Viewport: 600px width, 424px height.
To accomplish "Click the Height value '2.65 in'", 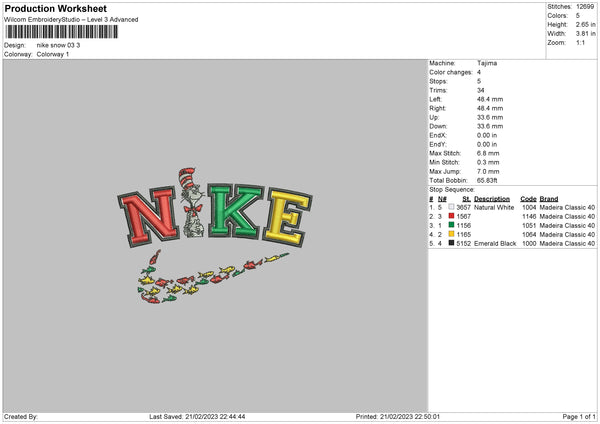I will pyautogui.click(x=585, y=24).
